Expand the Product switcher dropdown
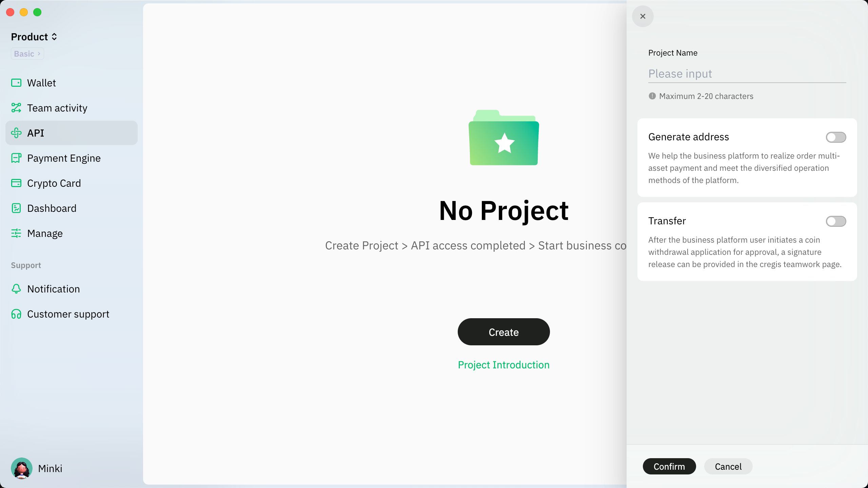The width and height of the screenshot is (868, 488). [x=34, y=37]
